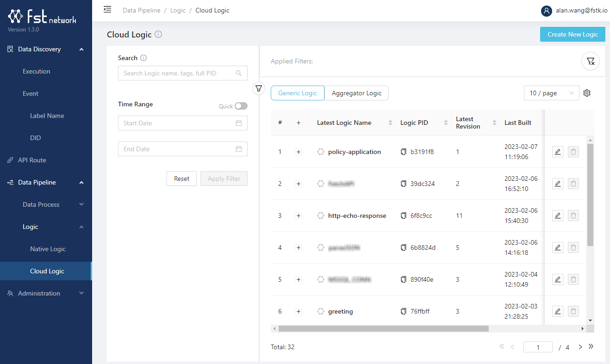Clear all filters using funnel-x icon

590,61
